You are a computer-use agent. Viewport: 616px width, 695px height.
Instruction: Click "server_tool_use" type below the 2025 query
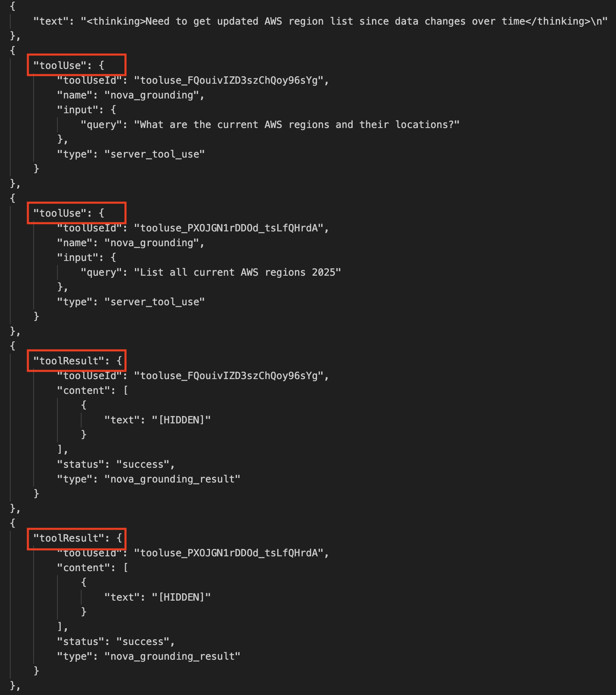pyautogui.click(x=155, y=302)
